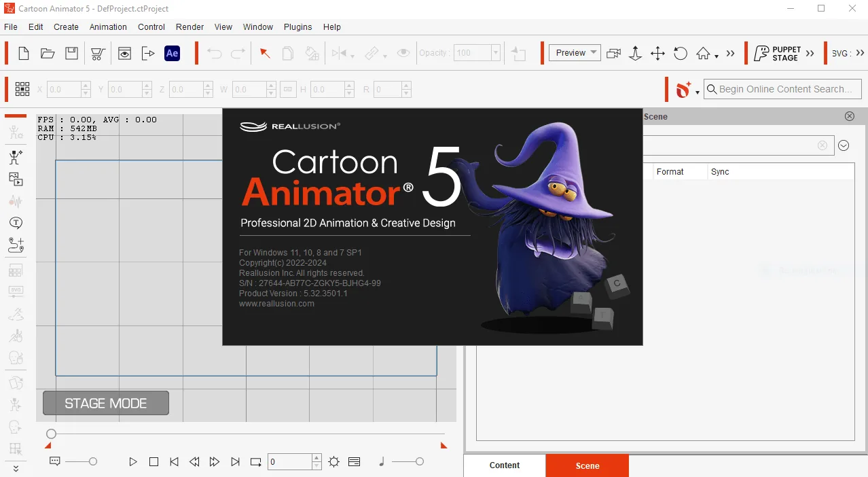Toggle the timeline panel icon

tap(354, 462)
